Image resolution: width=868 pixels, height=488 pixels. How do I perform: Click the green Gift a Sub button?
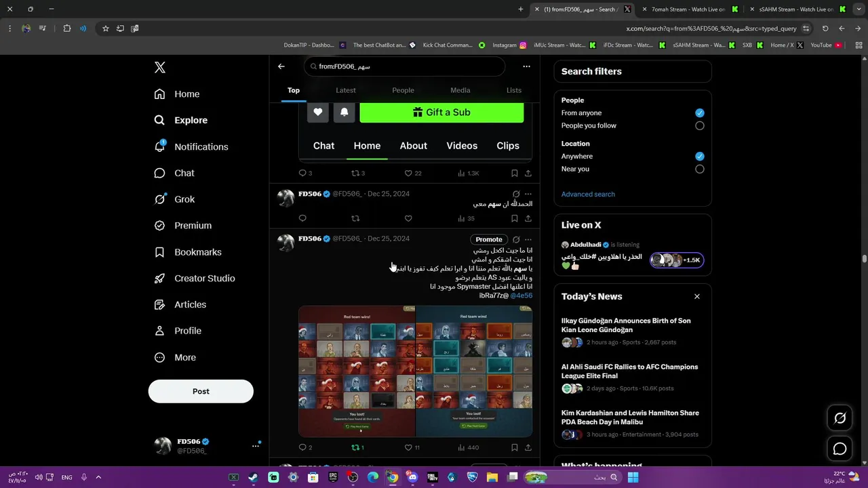441,113
